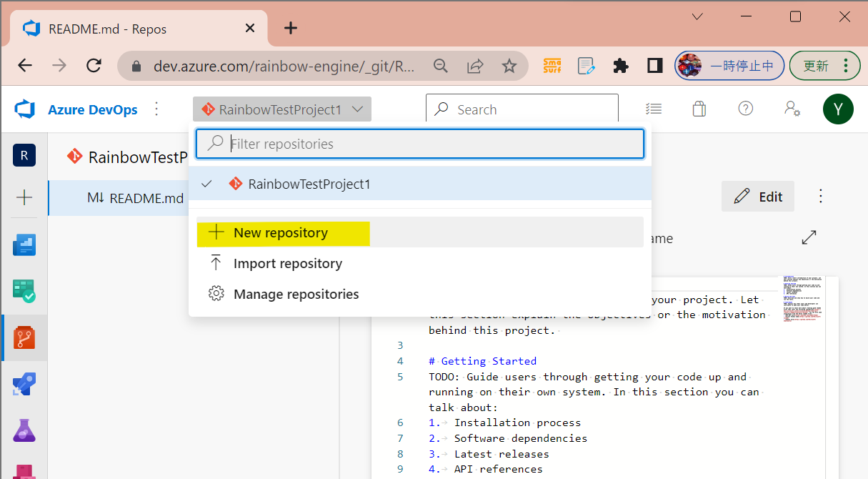Expand the file view to full screen
This screenshot has height=479, width=868.
point(809,237)
